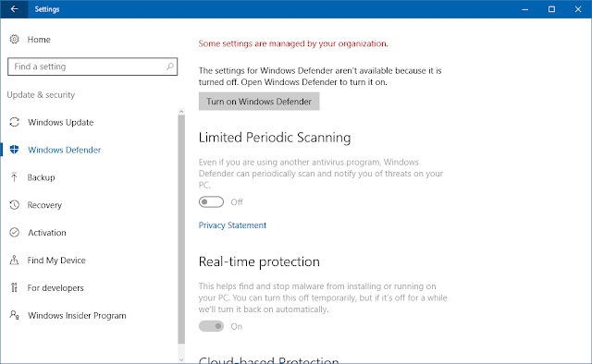This screenshot has width=592, height=364.
Task: Click the sidebar scrollbar up arrow
Action: point(181,111)
